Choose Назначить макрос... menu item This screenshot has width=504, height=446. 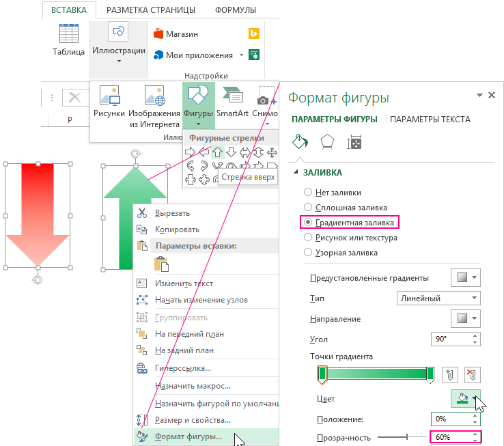coord(206,386)
